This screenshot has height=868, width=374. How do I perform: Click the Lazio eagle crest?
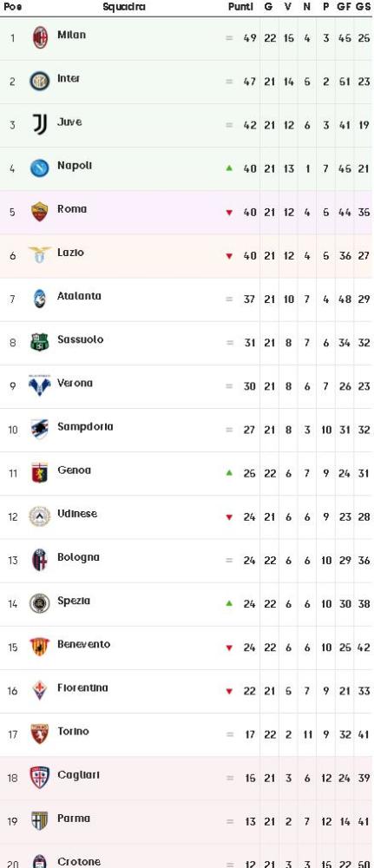[39, 254]
